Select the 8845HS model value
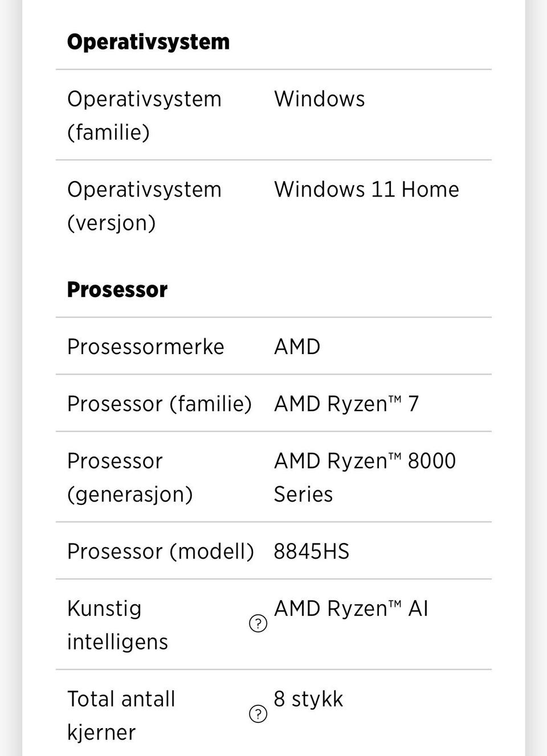This screenshot has height=756, width=547. 312,551
